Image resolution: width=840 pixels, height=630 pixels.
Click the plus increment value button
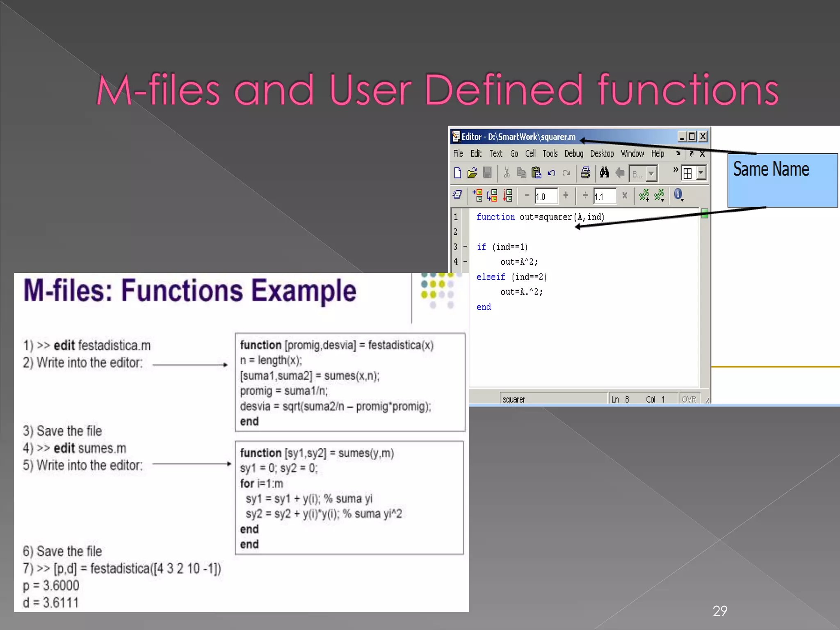pos(566,196)
